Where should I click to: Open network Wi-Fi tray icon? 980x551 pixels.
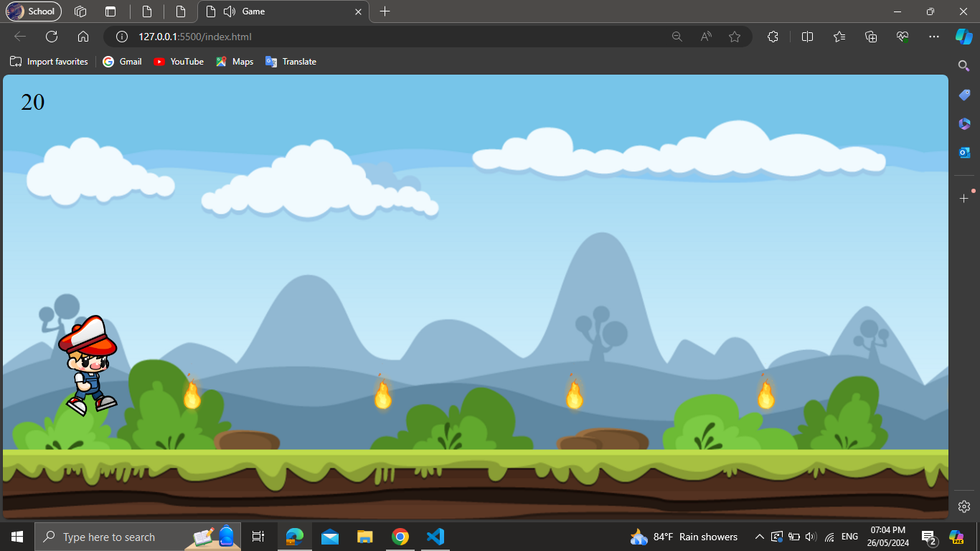(829, 537)
